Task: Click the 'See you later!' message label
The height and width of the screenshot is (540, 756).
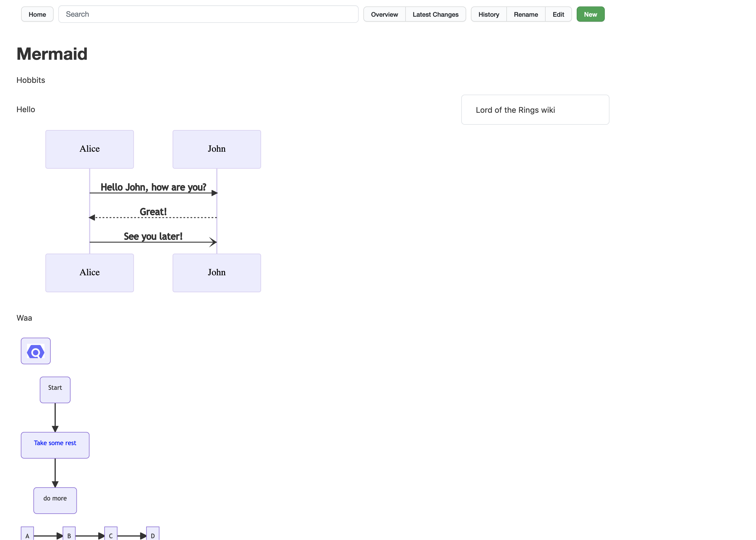Action: tap(153, 236)
